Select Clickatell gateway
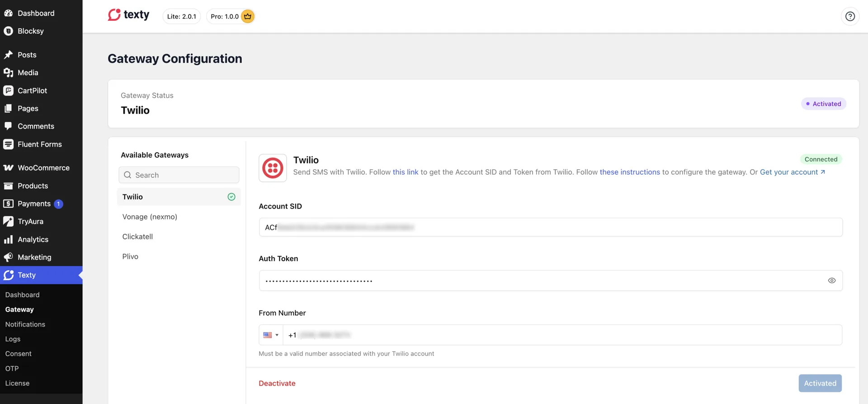 pyautogui.click(x=179, y=237)
